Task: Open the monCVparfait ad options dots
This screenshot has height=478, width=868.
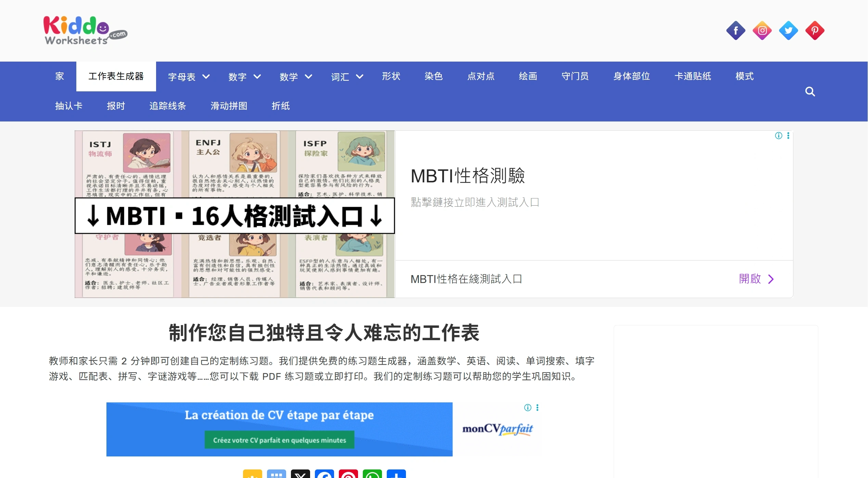Action: pos(537,408)
